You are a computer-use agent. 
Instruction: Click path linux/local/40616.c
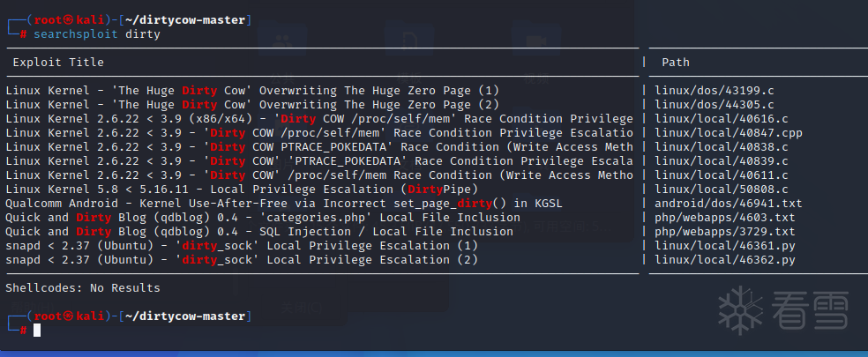coord(722,118)
